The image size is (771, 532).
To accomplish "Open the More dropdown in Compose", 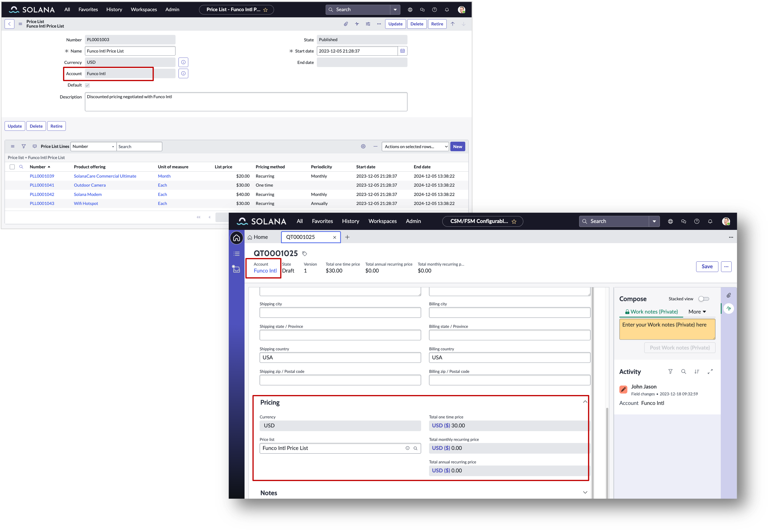I will (697, 312).
